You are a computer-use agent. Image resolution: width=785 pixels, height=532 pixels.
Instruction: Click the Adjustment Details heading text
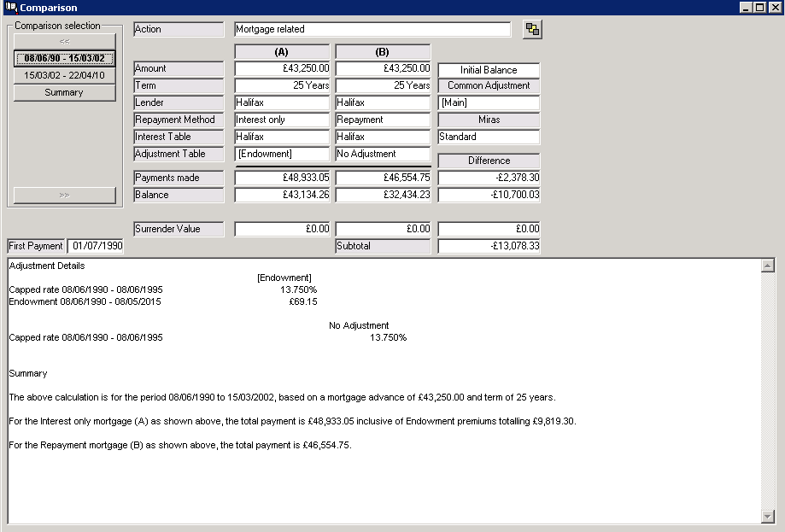click(x=47, y=266)
